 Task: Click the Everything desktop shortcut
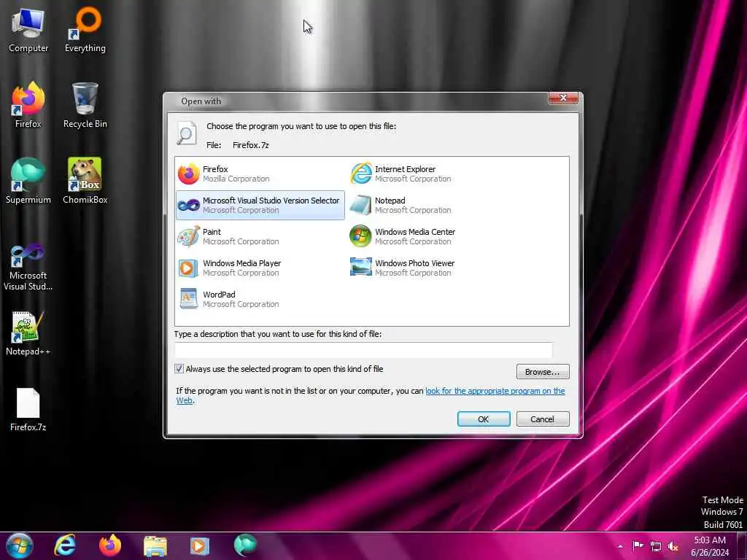[x=85, y=31]
